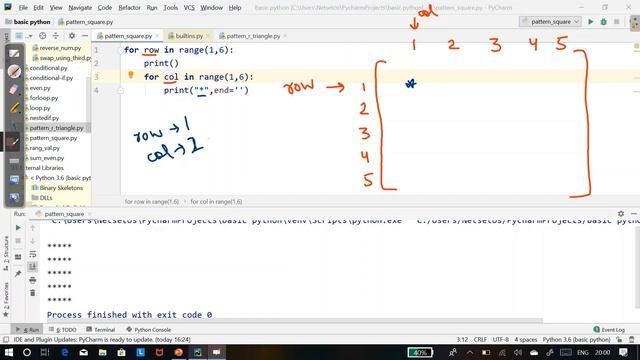
Task: Switch to the builtins.py editor tab
Action: pyautogui.click(x=189, y=36)
